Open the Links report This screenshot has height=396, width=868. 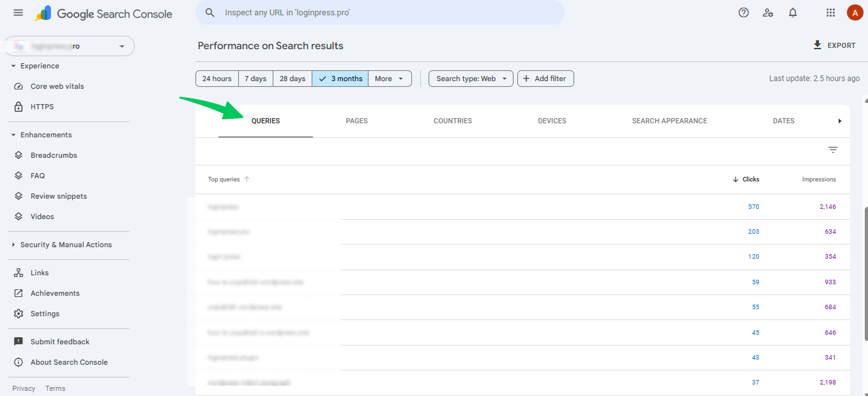coord(40,272)
